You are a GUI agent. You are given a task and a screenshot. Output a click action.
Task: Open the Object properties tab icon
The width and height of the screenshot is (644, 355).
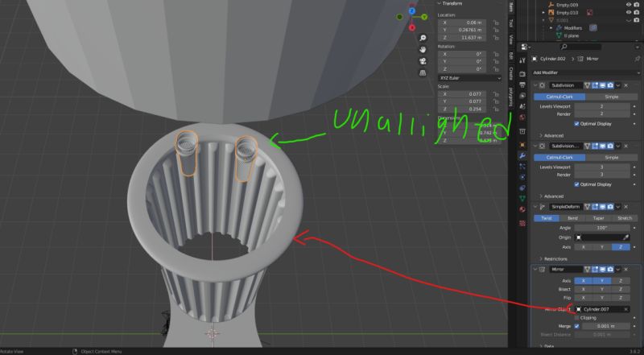(x=522, y=145)
